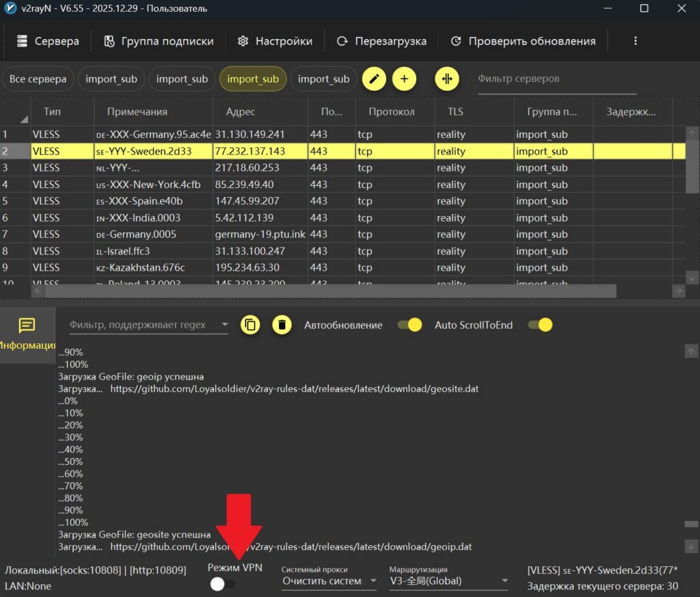Click the server list horizontal scrollbar
The height and width of the screenshot is (597, 700).
point(328,291)
